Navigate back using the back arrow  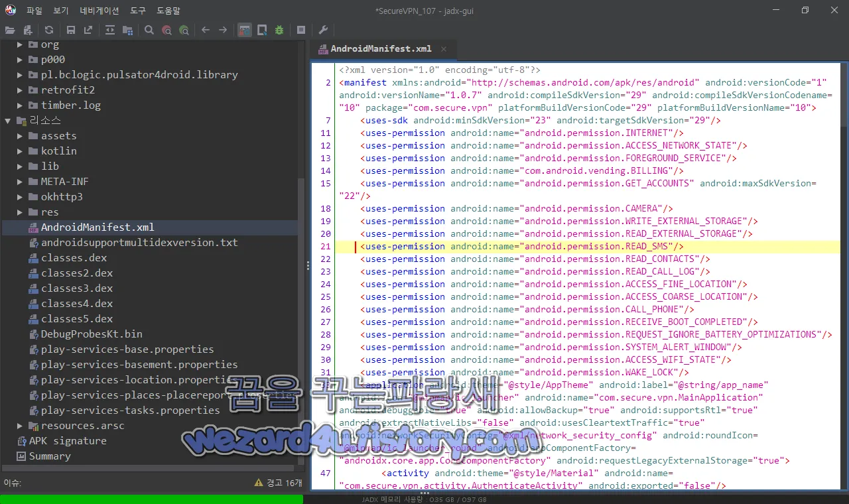point(206,30)
